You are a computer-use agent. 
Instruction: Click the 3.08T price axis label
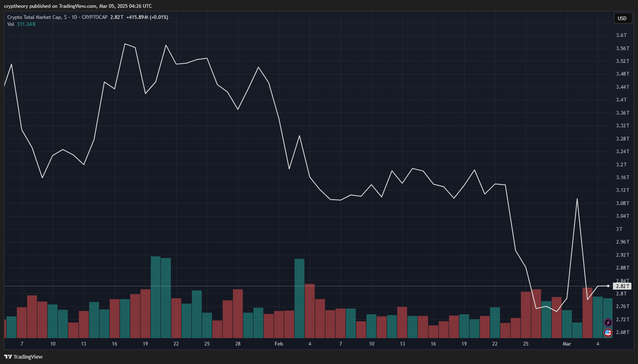(x=622, y=203)
